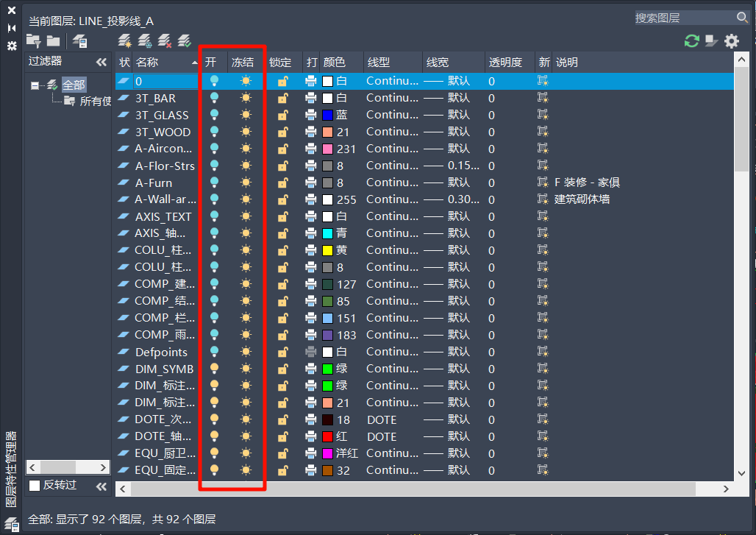This screenshot has height=535, width=756.
Task: Turn off the 3T_GLASS layer lightbulb
Action: coord(214,115)
